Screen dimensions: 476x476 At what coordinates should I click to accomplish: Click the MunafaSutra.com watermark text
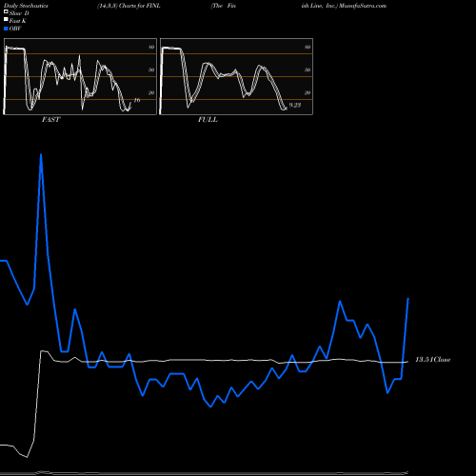coord(363,6)
